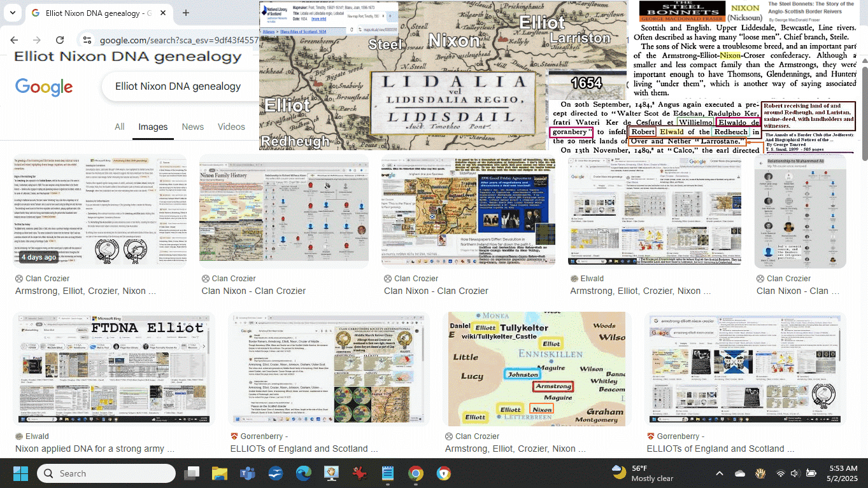Open the red shield app in taskbar

[444, 473]
